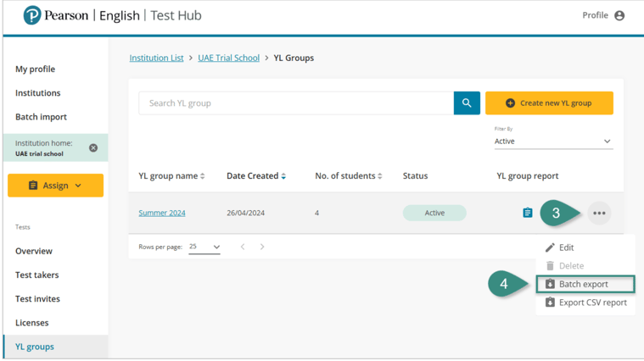This screenshot has height=361, width=644.
Task: Click the Search YL group field
Action: (296, 103)
